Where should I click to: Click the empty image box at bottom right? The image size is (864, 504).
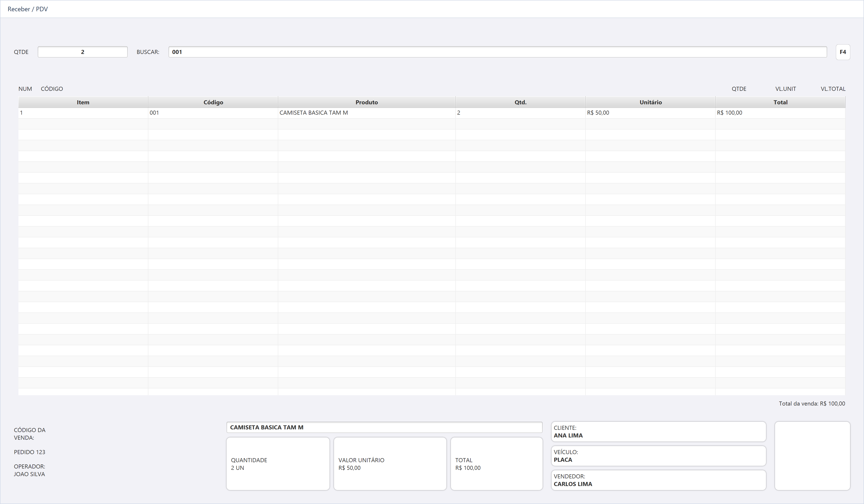point(812,456)
